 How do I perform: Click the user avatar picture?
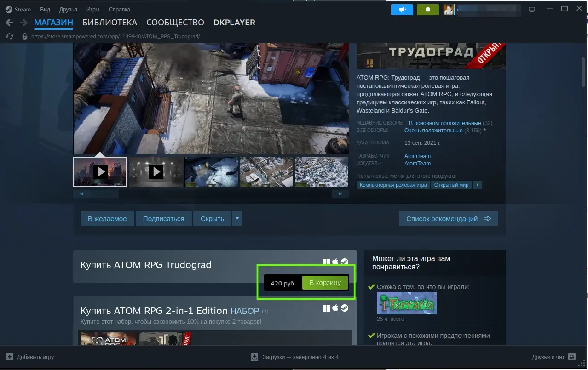click(449, 9)
